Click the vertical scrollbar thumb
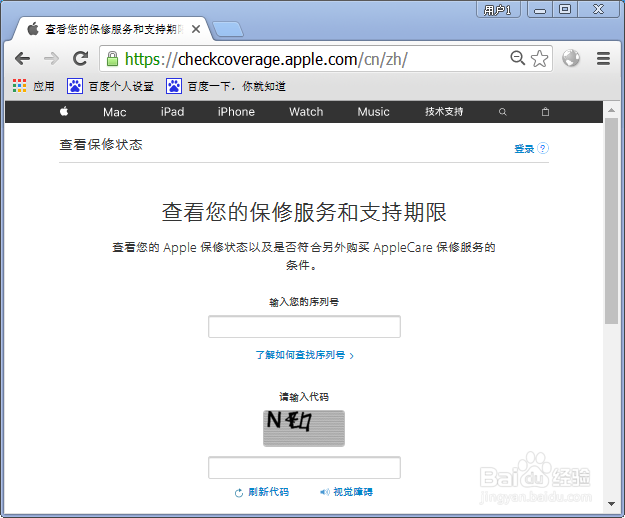Viewport: 625px width, 518px height. 611,221
